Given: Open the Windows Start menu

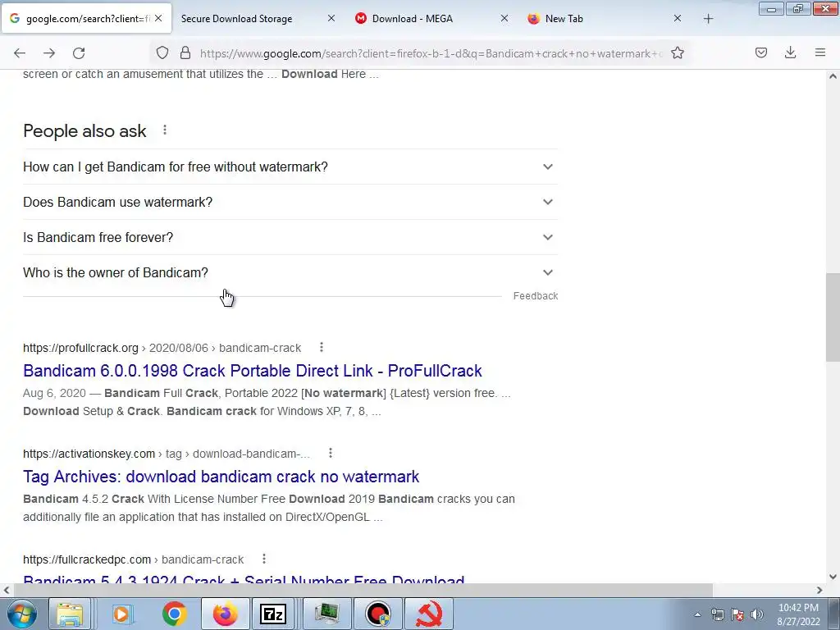Looking at the screenshot, I should 21,614.
